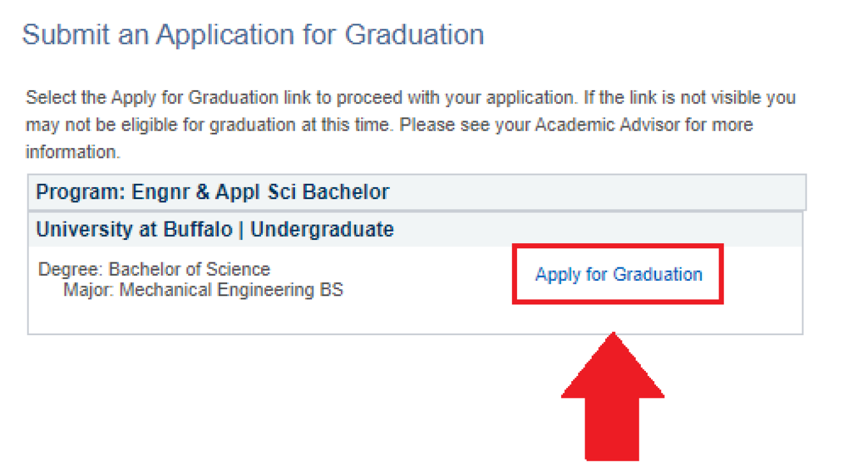Click the Engnr & Appl Sci Bachelor program name

pyautogui.click(x=260, y=192)
